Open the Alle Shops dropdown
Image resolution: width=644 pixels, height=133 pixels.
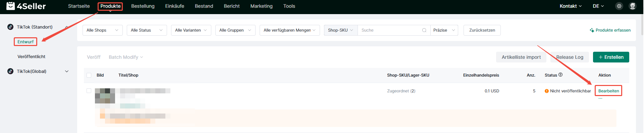pyautogui.click(x=103, y=30)
